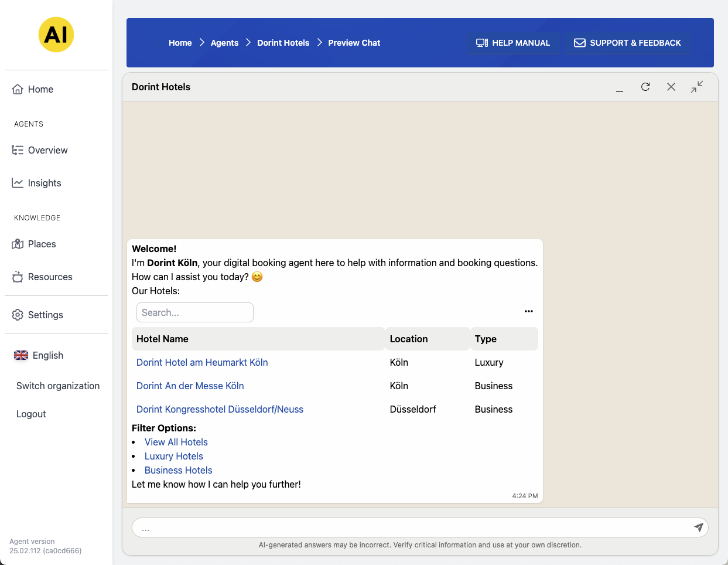Focus the hotel Search field
728x565 pixels.
pos(195,312)
